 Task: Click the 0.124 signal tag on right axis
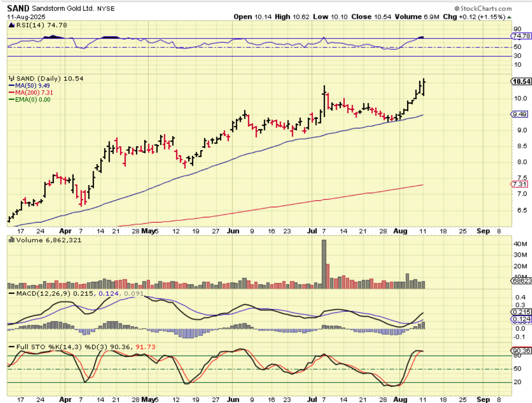coord(521,319)
